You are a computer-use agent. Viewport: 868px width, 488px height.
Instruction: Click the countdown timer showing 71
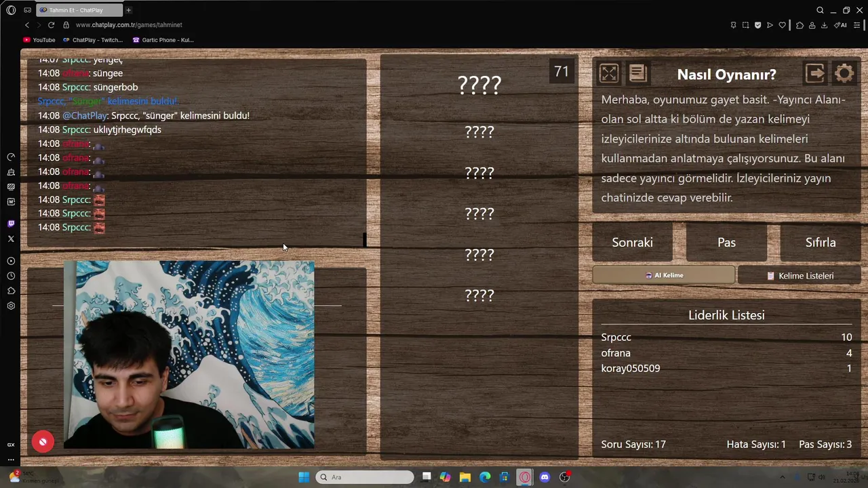coord(561,72)
